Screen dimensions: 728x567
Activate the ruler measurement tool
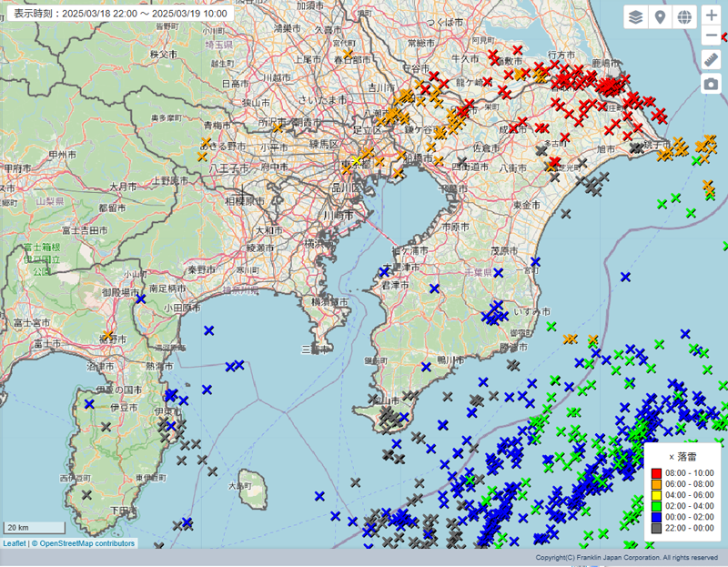712,59
